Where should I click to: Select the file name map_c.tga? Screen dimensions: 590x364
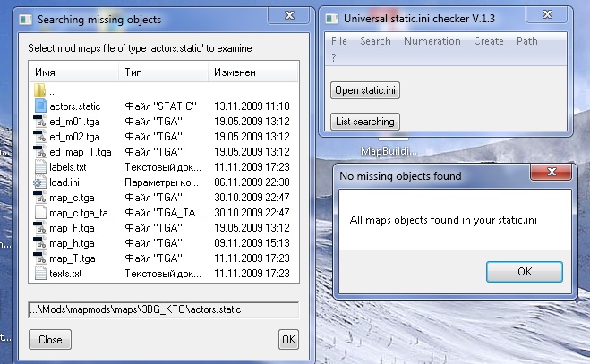pyautogui.click(x=72, y=198)
